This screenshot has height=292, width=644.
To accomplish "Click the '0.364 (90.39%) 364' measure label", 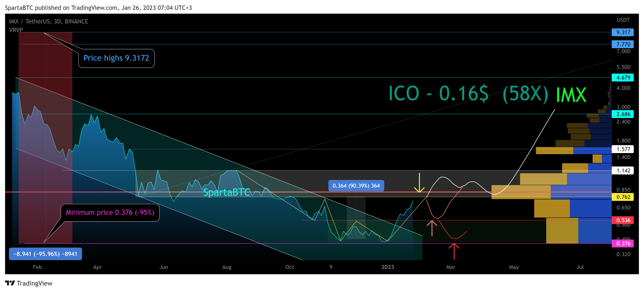I will point(356,186).
